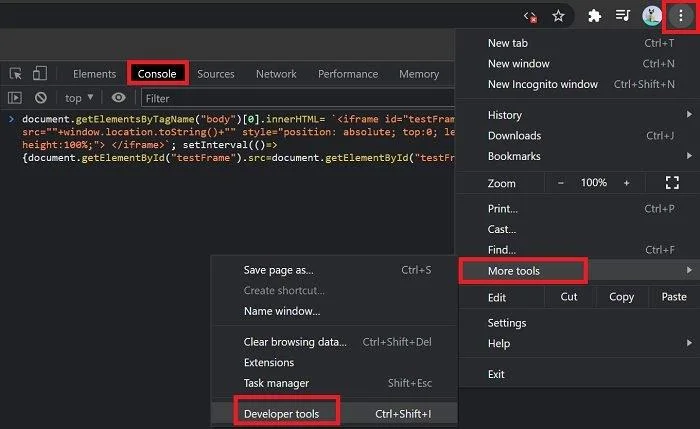The height and width of the screenshot is (429, 700).
Task: Click the Paste button in Edit row
Action: (674, 297)
